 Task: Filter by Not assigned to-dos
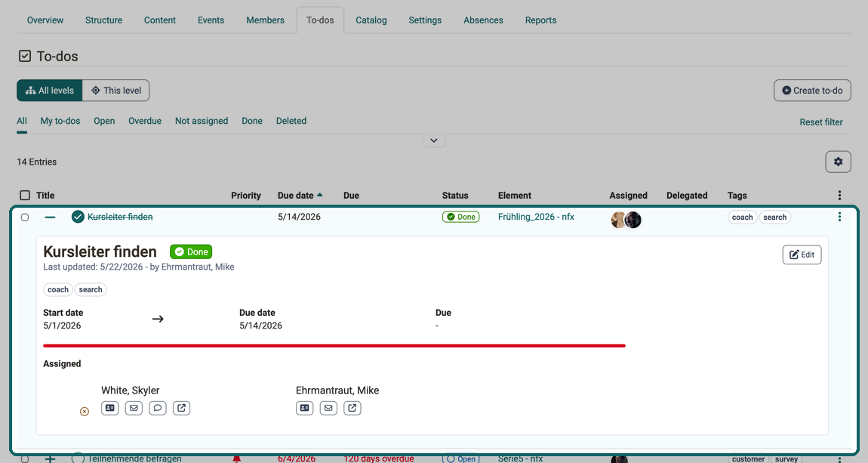202,121
